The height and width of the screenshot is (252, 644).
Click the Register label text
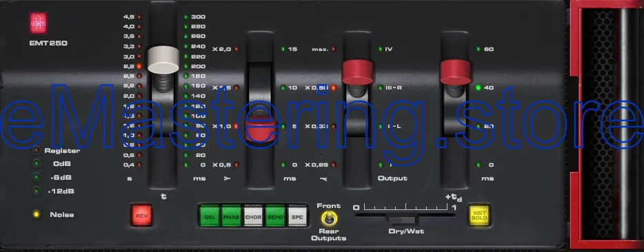click(x=62, y=151)
